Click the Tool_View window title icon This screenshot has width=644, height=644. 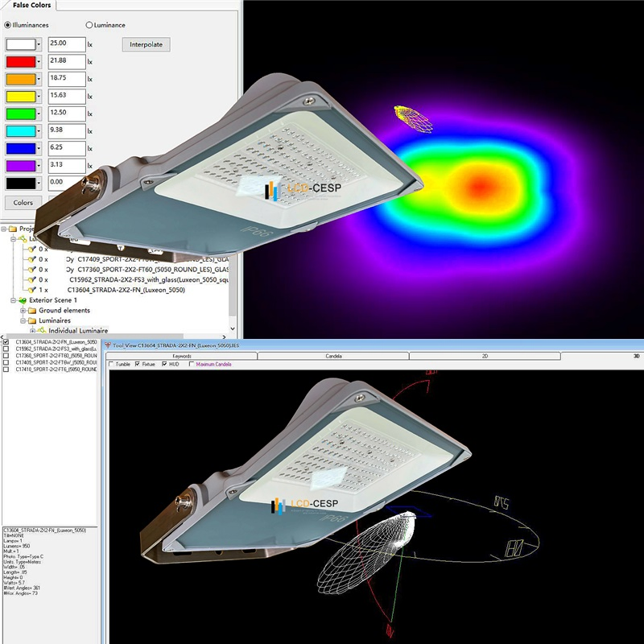pyautogui.click(x=108, y=345)
